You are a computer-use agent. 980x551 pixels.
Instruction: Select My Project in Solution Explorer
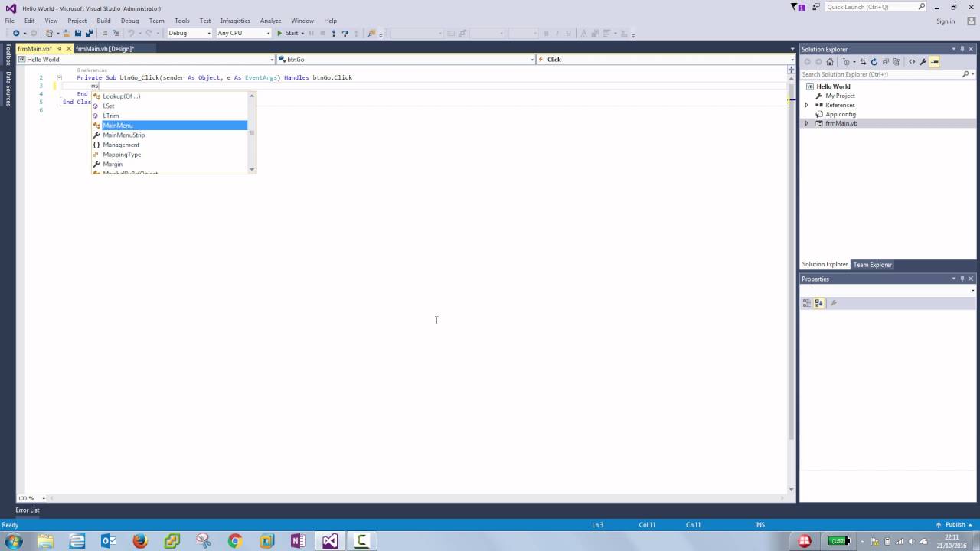pos(840,96)
